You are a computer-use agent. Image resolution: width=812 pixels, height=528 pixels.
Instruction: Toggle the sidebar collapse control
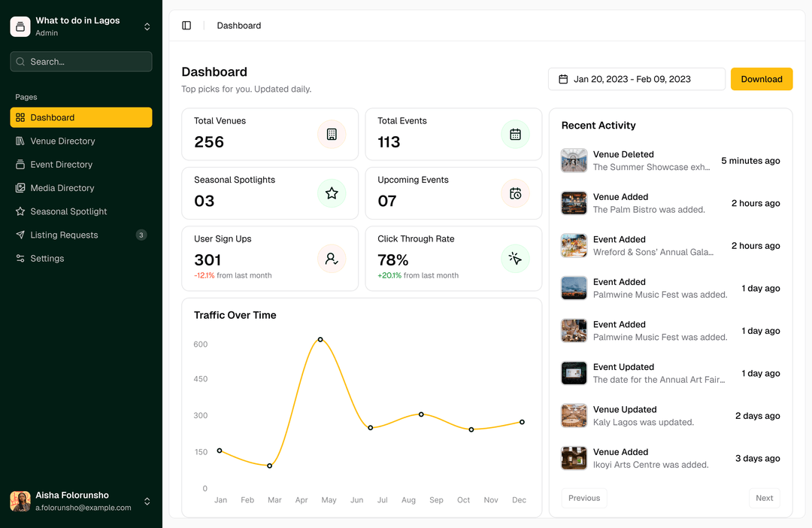click(186, 25)
